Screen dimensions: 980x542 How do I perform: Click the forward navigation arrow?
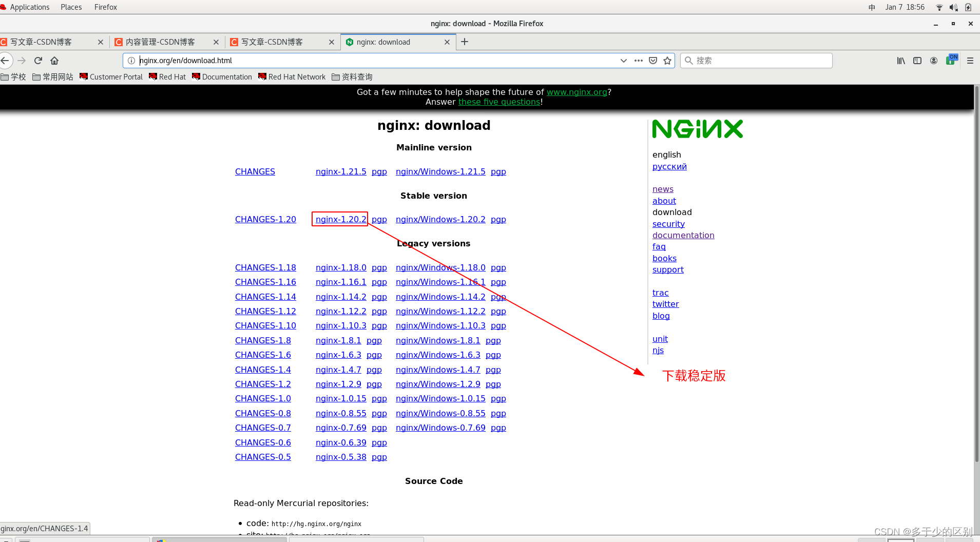pos(22,61)
